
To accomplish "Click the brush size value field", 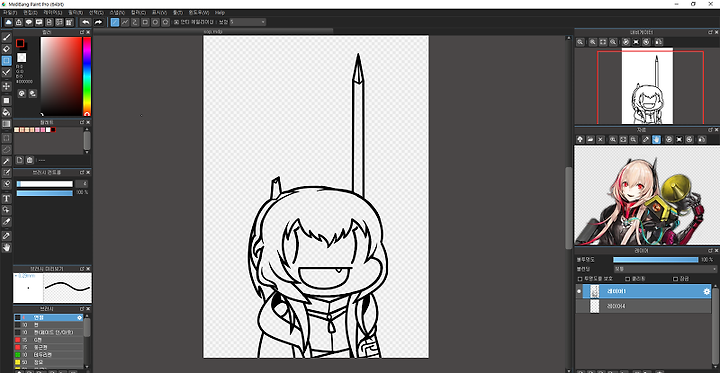I will click(82, 184).
